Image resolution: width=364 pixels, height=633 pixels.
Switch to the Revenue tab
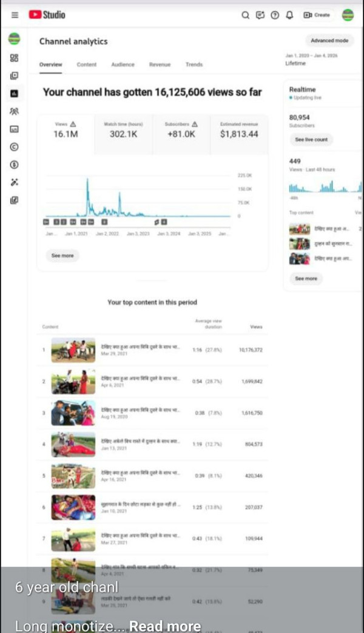click(160, 64)
